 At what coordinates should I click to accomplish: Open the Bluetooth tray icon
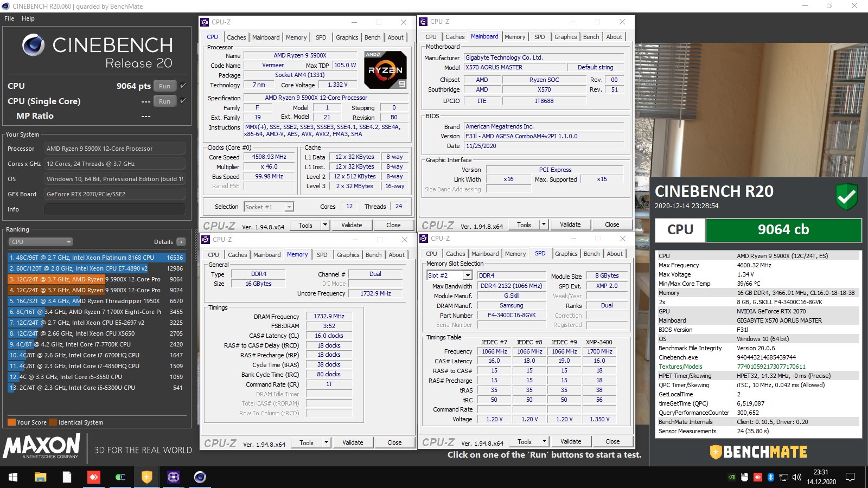(770, 477)
